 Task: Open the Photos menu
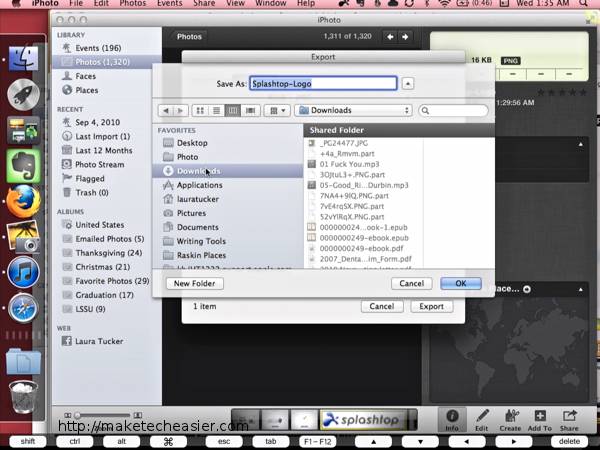click(x=133, y=3)
